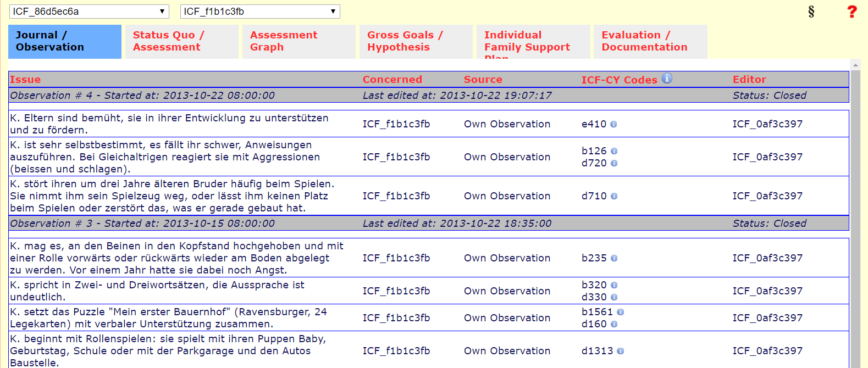Select Evaluation / Documentation tab
Image resolution: width=868 pixels, height=368 pixels.
(650, 41)
